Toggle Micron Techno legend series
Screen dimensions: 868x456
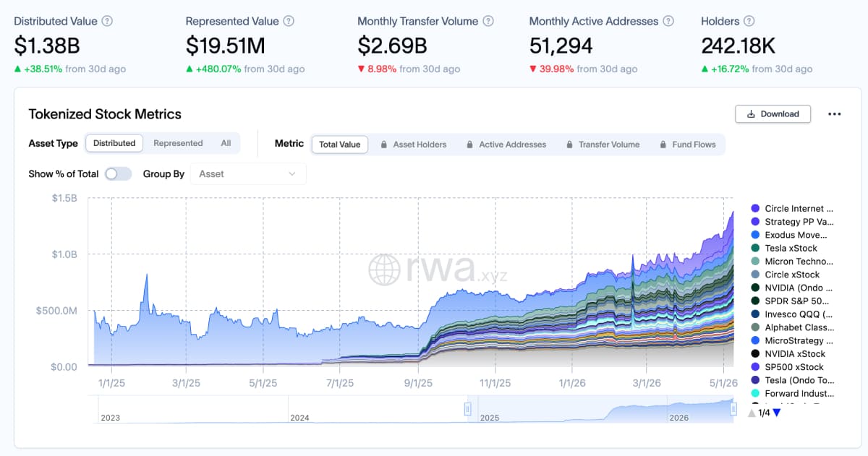[793, 262]
